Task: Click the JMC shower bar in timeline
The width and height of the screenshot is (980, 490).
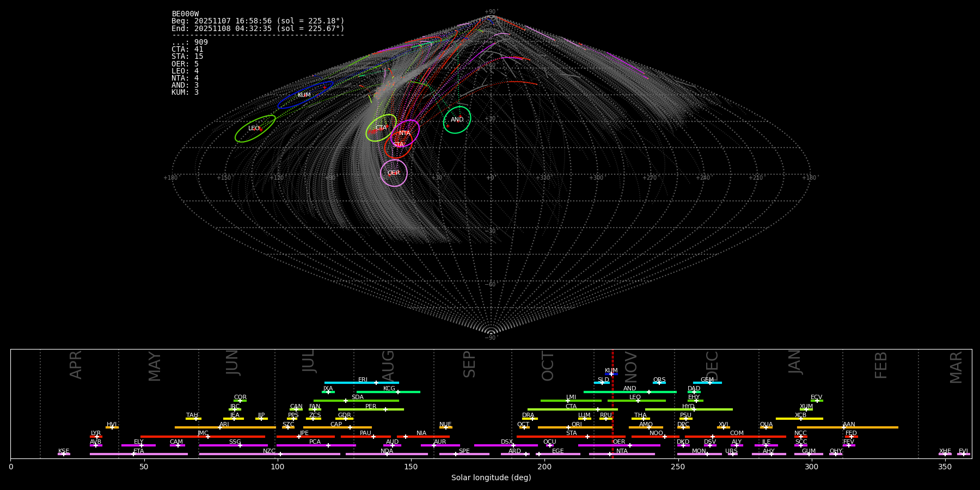Action: [203, 437]
